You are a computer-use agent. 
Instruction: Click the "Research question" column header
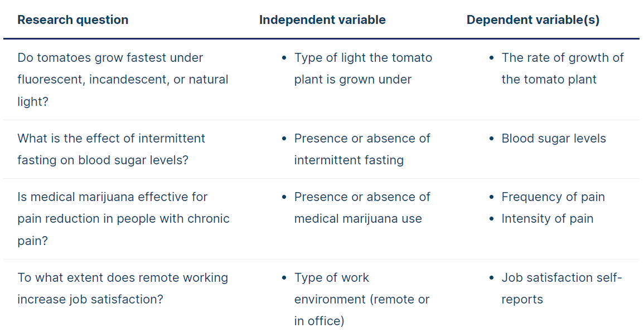[72, 19]
